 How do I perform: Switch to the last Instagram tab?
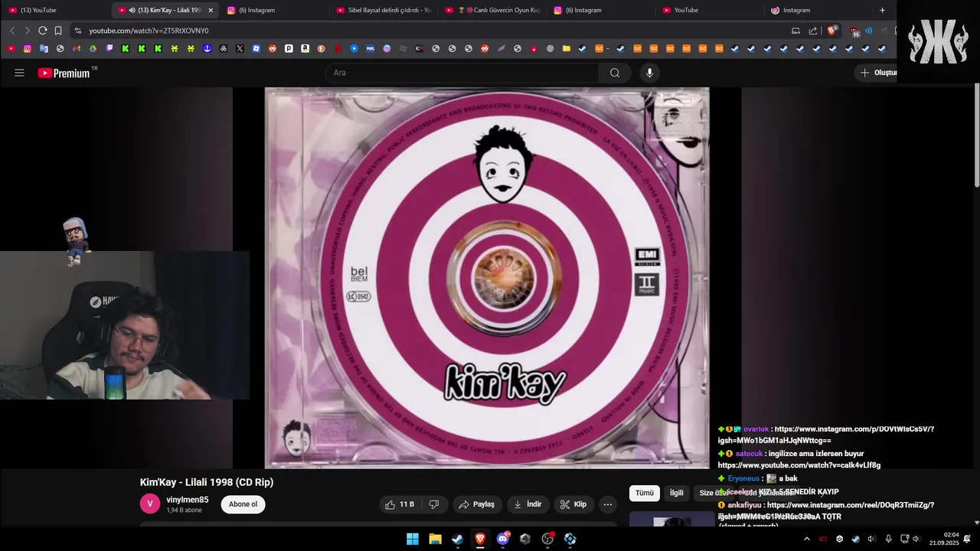[x=819, y=10]
